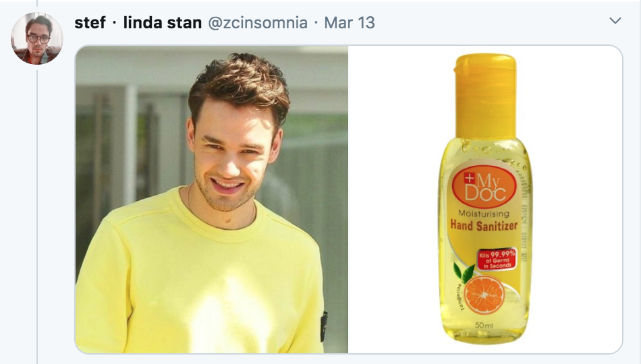Open the round profile avatar thumbnail
The width and height of the screenshot is (641, 364).
tap(37, 38)
